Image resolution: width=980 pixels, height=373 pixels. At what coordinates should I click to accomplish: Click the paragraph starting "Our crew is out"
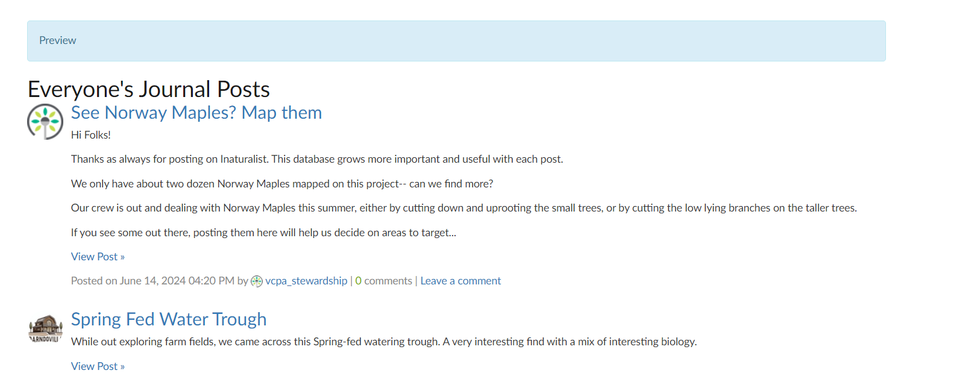[x=464, y=208]
